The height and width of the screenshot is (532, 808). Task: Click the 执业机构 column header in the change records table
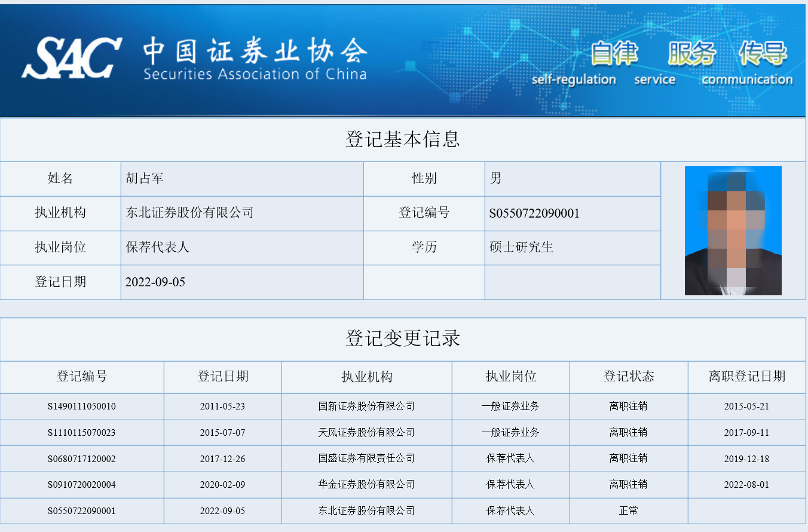point(367,377)
